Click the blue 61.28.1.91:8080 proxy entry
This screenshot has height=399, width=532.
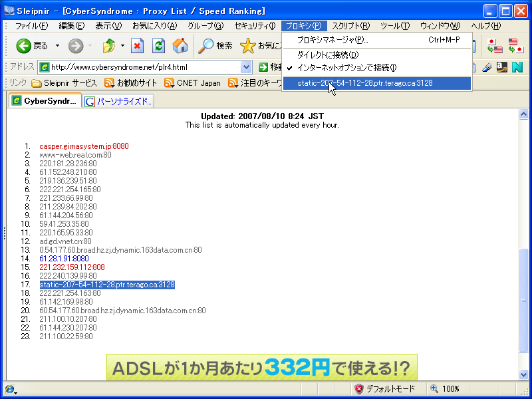[x=64, y=259]
